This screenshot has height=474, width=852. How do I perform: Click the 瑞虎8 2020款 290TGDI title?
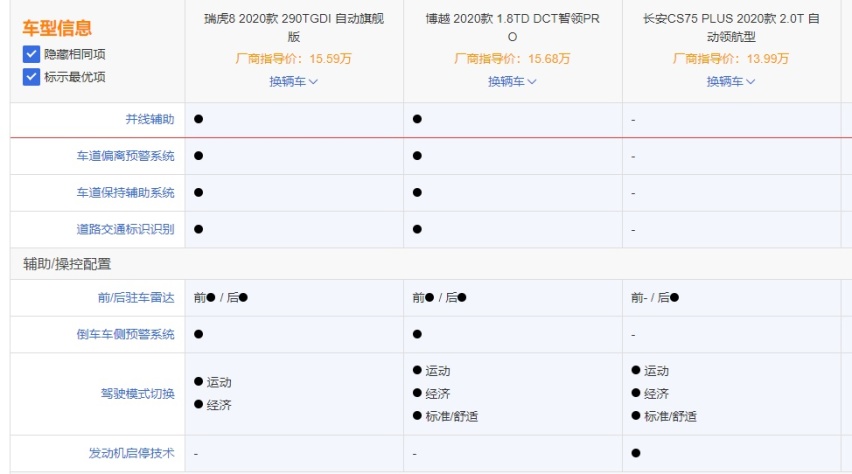294,27
